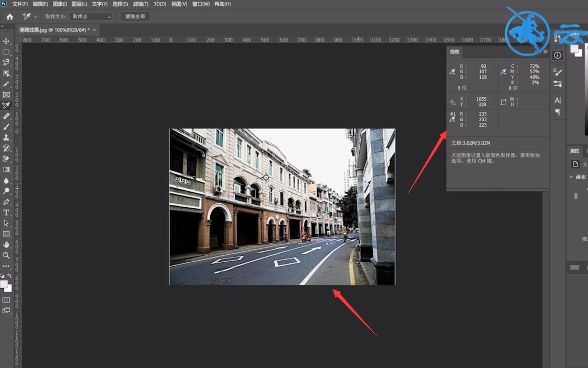Click the foreground color swatch in toolbox
Screen dimensions: 588x368
coord(4,284)
